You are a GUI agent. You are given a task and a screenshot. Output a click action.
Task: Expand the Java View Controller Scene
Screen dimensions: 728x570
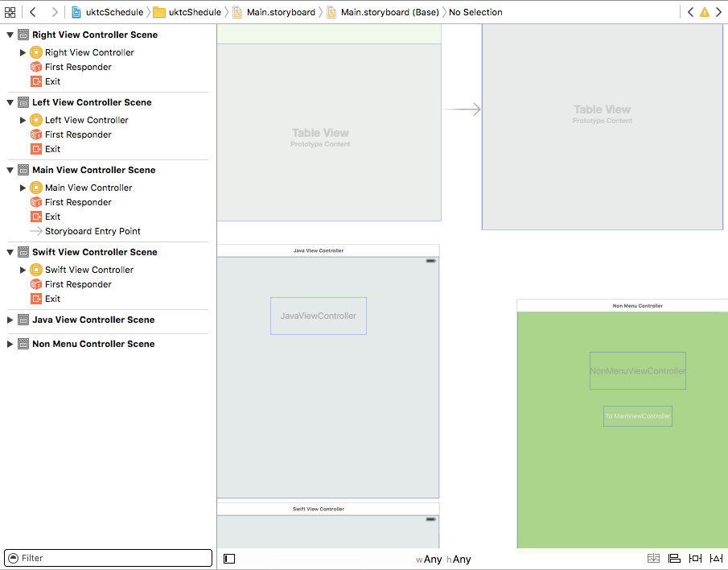[x=10, y=320]
